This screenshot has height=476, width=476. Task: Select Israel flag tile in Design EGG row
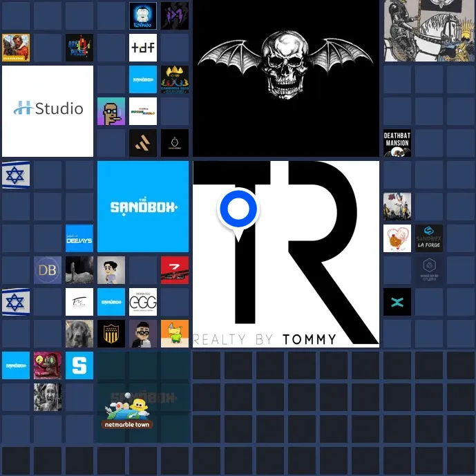16,302
